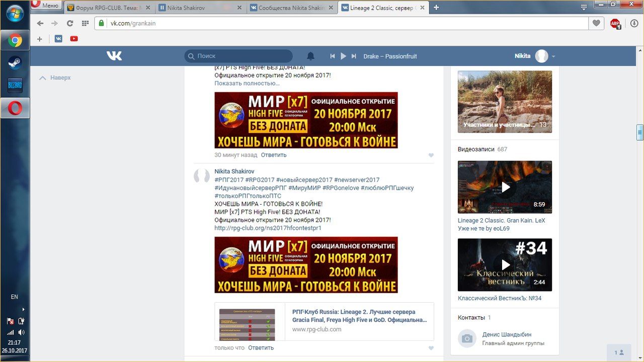Open Lineage 2 Classic Gran Kain video
Viewport: 644px width, 362px height.
pos(505,187)
